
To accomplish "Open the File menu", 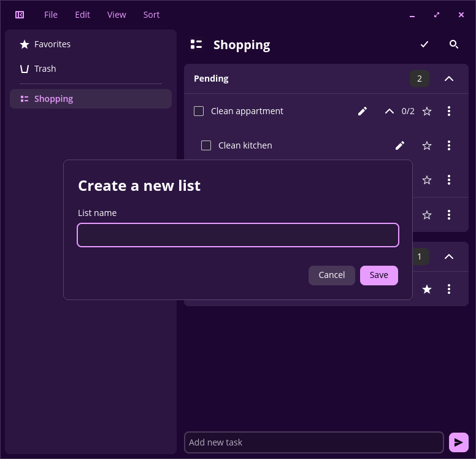I will click(51, 15).
